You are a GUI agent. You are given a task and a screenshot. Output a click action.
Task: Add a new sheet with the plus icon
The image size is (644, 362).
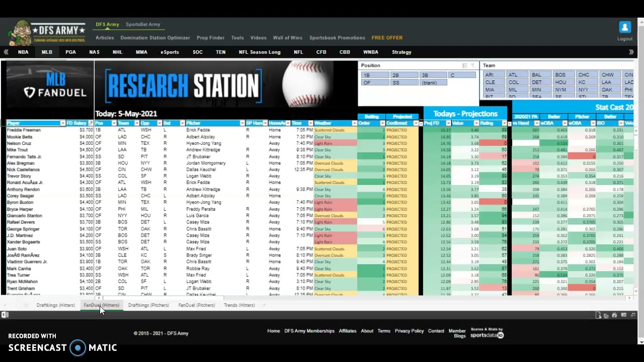pyautogui.click(x=264, y=305)
